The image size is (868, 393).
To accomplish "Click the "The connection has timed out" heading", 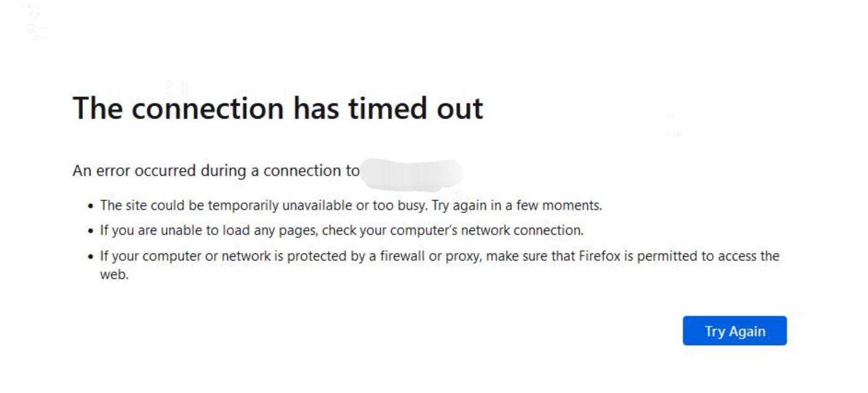I will click(277, 109).
